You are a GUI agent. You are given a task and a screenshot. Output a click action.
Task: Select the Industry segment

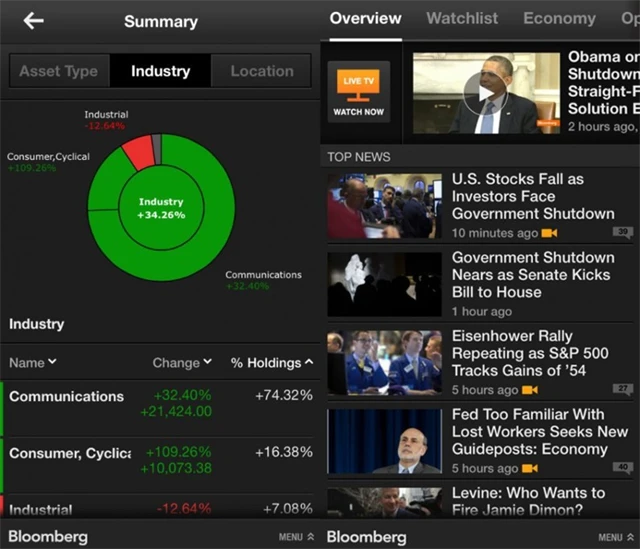160,71
